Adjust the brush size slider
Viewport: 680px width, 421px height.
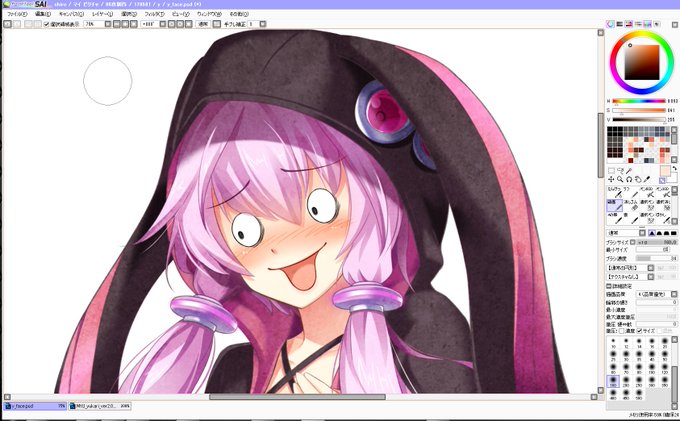tap(657, 242)
